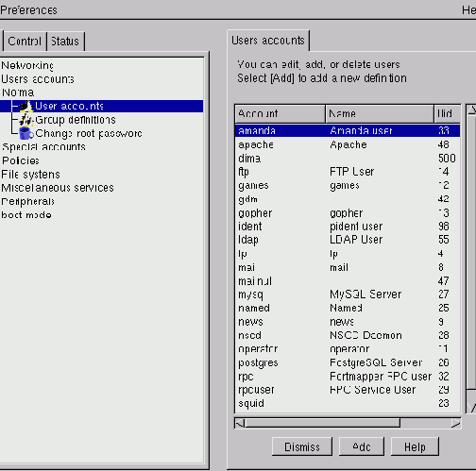The height and width of the screenshot is (471, 476).
Task: Select the apache account row
Action: [348, 144]
